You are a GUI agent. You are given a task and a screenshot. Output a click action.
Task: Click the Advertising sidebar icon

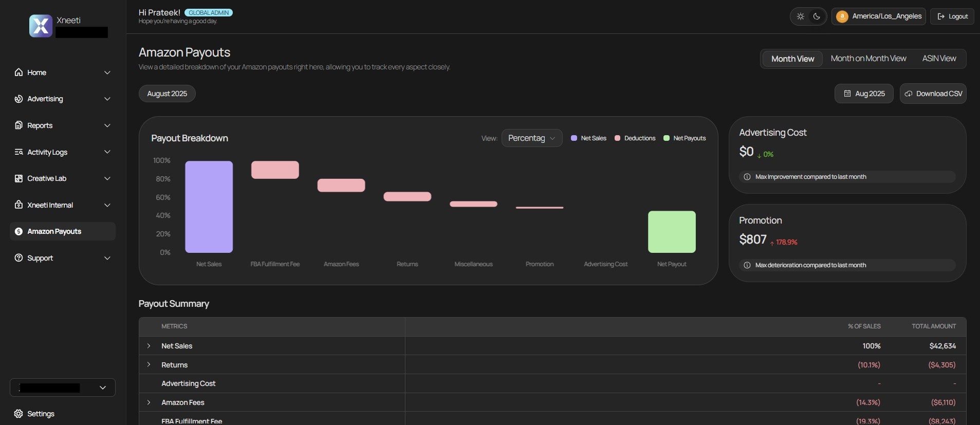(19, 99)
